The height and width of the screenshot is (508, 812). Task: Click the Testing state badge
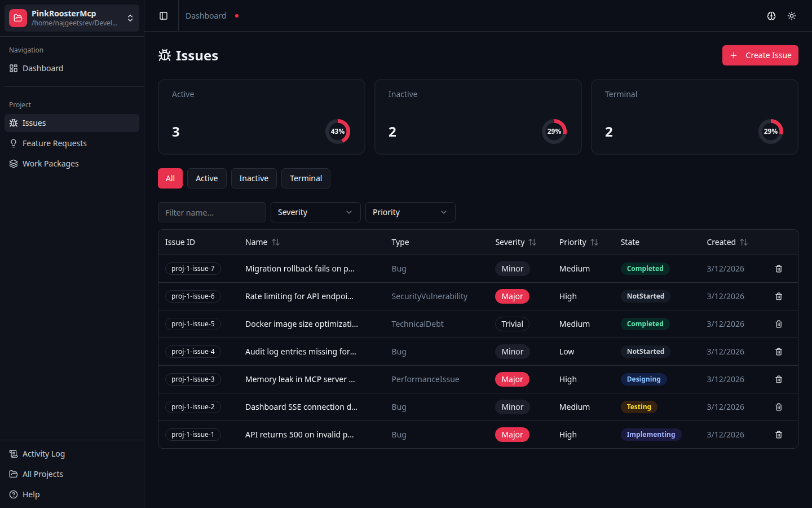639,407
